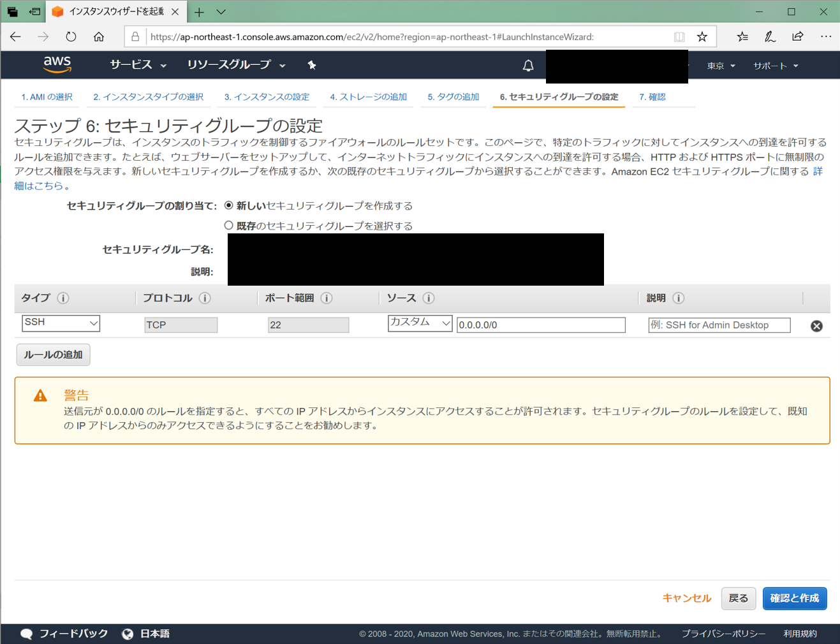Screen dimensions: 840x644
Task: Click the browser address bar URL
Action: (371, 37)
